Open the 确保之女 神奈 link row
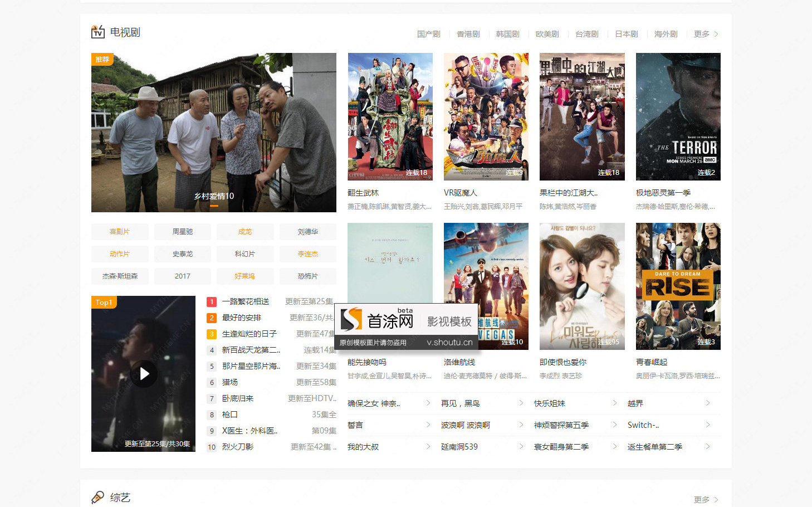 [389, 403]
